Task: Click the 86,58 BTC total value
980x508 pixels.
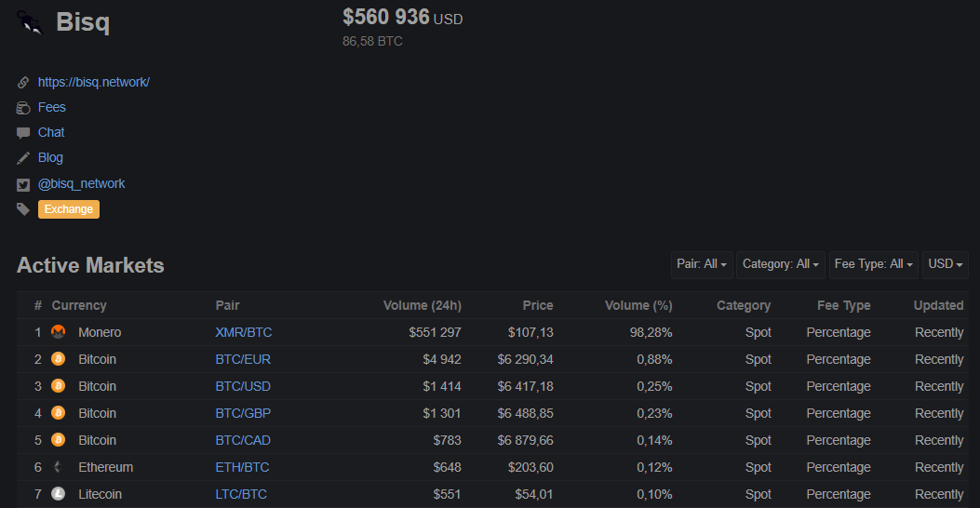Action: tap(372, 41)
